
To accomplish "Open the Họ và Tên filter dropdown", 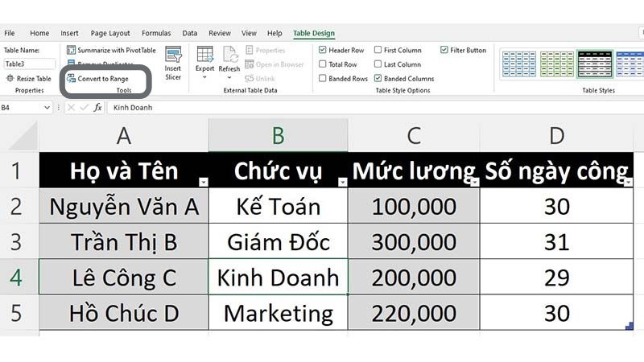I will pyautogui.click(x=204, y=183).
